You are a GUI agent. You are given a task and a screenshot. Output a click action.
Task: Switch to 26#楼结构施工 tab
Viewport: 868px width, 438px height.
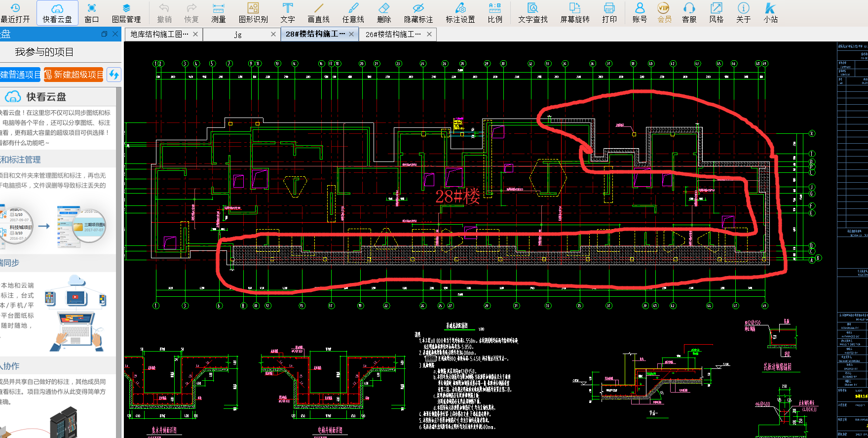393,34
